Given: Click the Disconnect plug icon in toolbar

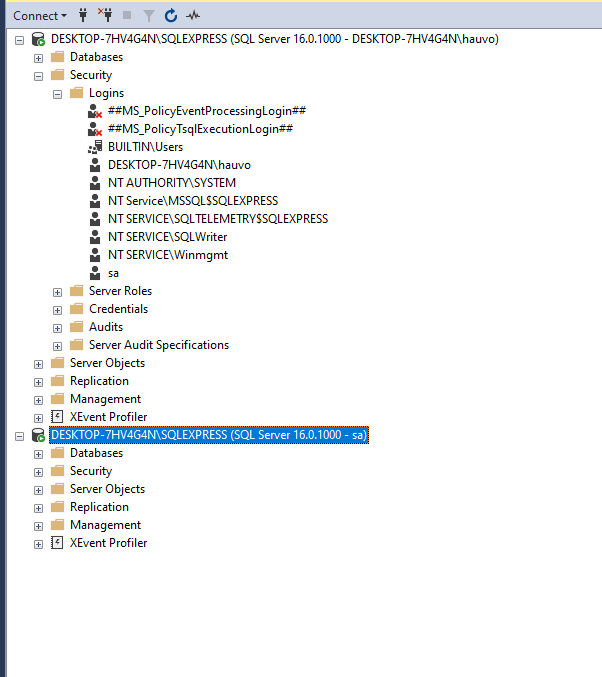Looking at the screenshot, I should tap(105, 15).
